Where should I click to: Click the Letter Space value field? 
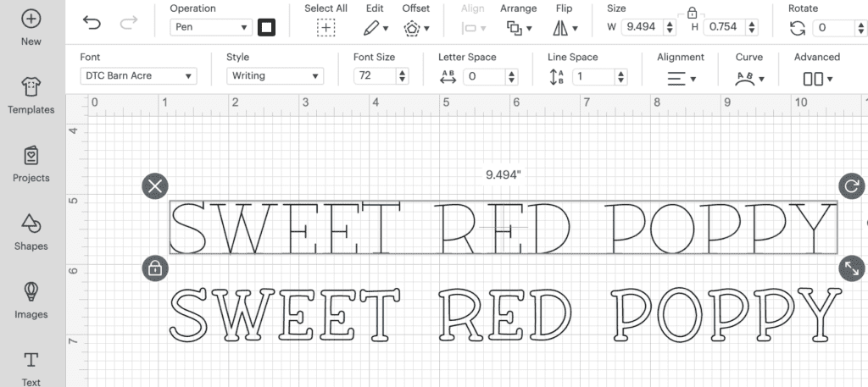[x=484, y=76]
